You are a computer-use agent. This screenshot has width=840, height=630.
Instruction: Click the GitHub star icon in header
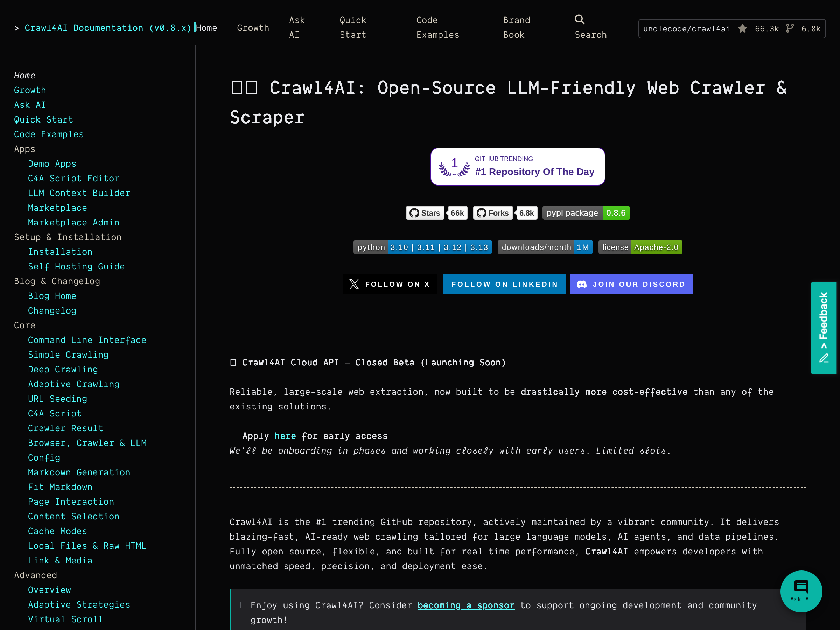pyautogui.click(x=743, y=28)
